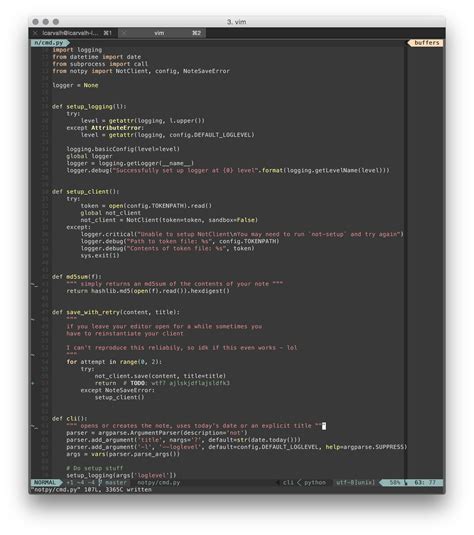Click the 'have to reinstantiate your client' comment line
This screenshot has height=535, width=474.
point(125,334)
